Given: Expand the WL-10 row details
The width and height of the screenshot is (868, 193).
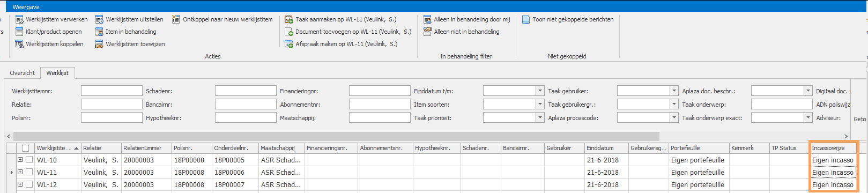Looking at the screenshot, I should [20, 160].
